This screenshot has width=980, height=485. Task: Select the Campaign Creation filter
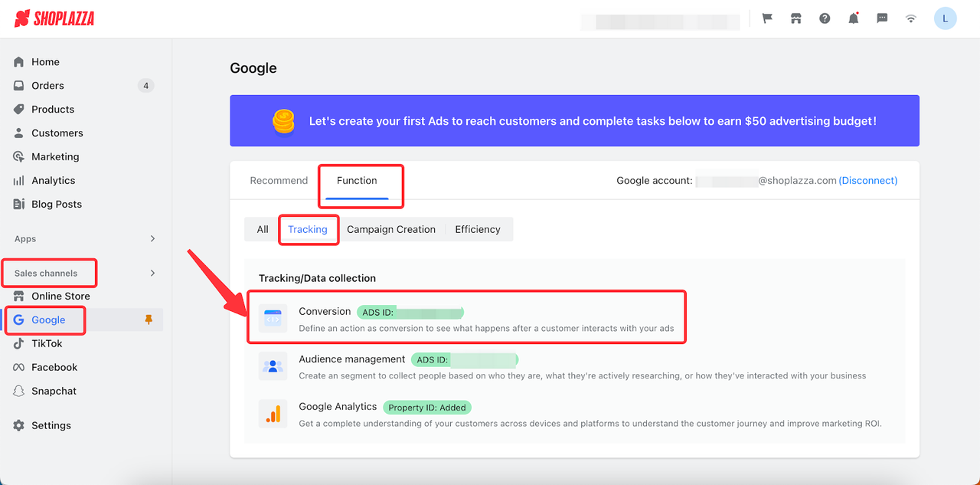[x=391, y=229]
